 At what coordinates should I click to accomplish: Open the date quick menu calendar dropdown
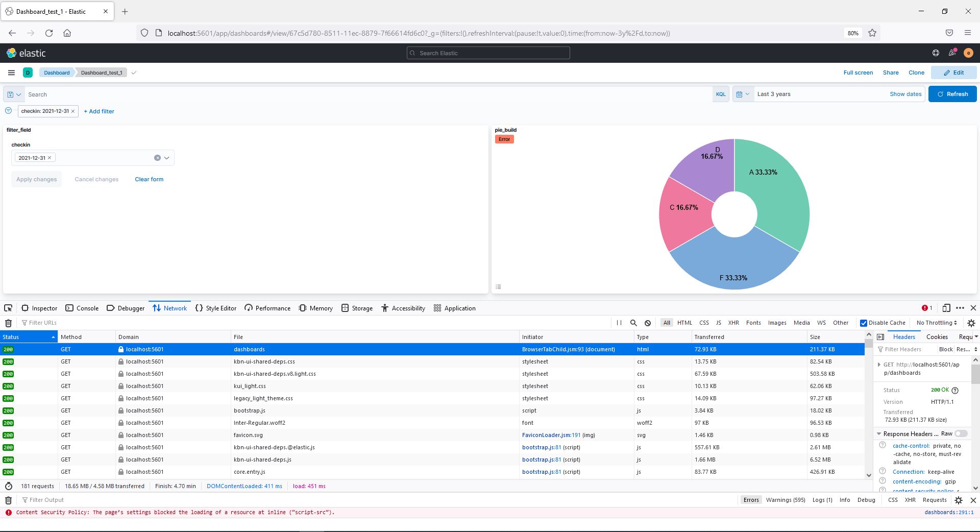point(743,94)
